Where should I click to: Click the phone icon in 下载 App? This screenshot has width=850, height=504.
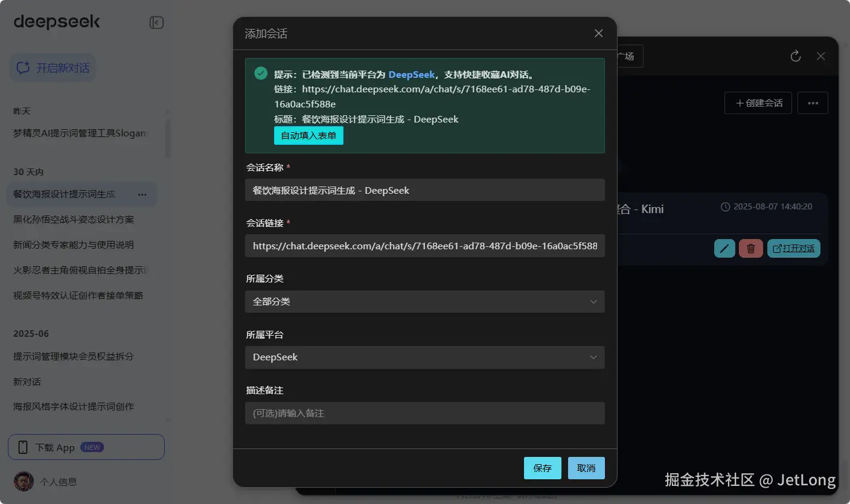point(24,447)
